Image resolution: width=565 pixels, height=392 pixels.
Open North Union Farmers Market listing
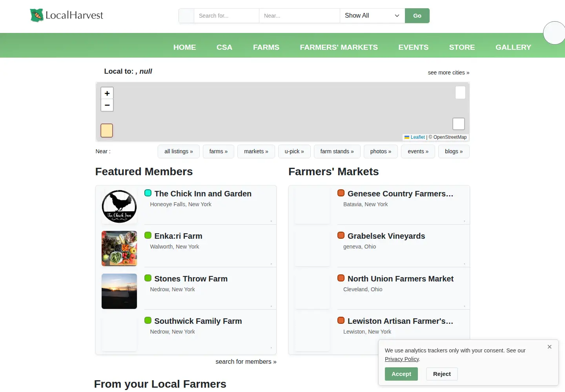click(400, 279)
